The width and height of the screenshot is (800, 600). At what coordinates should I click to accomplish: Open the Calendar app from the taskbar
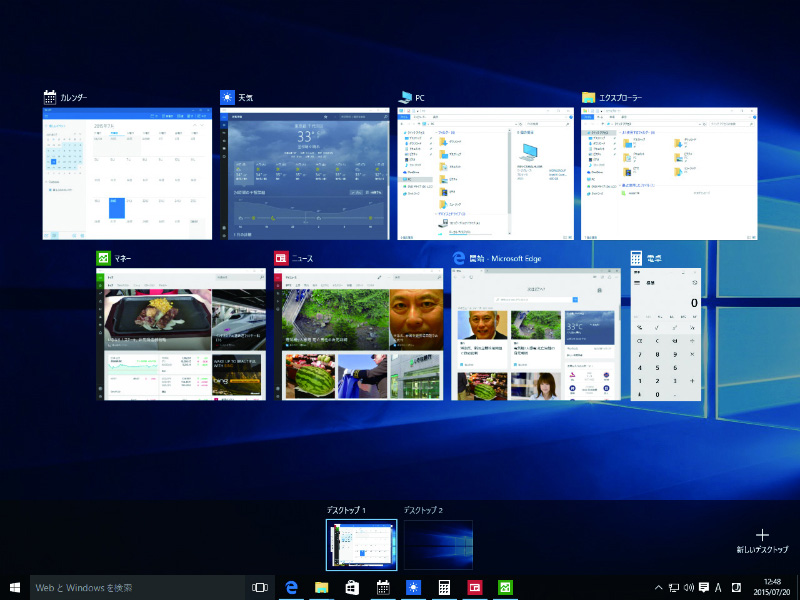[383, 587]
